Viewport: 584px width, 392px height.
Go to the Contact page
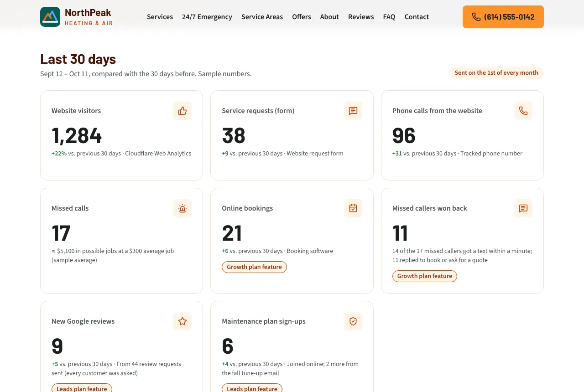click(x=417, y=17)
